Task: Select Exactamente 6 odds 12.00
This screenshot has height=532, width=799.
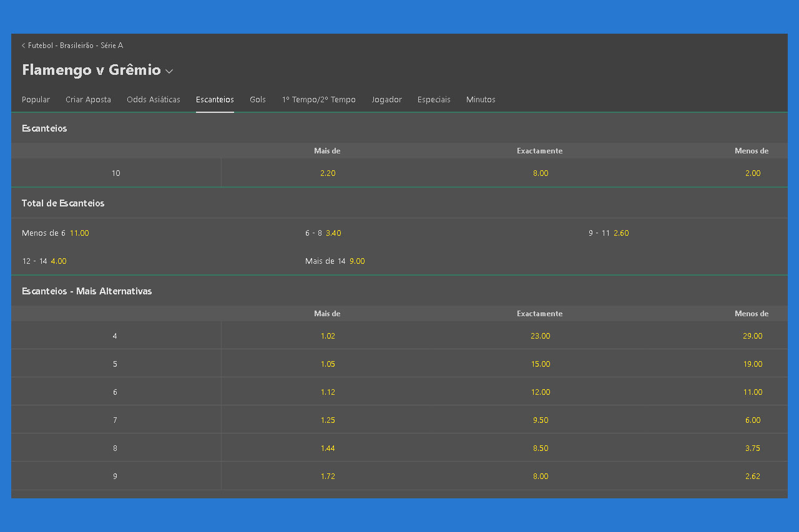Action: click(x=541, y=392)
